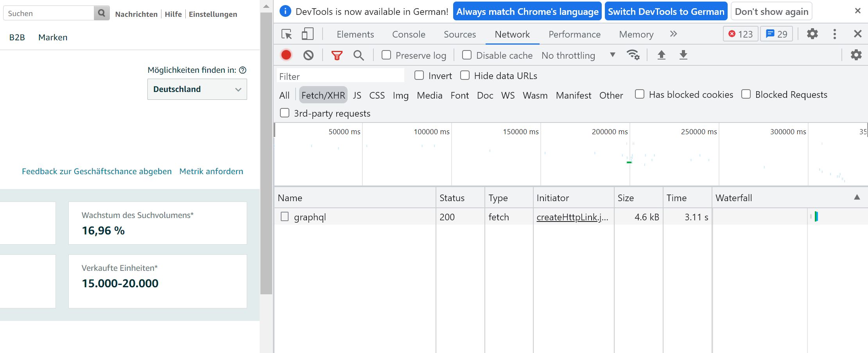The height and width of the screenshot is (353, 868).
Task: Open the DevTools three-dot customize menu
Action: pyautogui.click(x=835, y=34)
